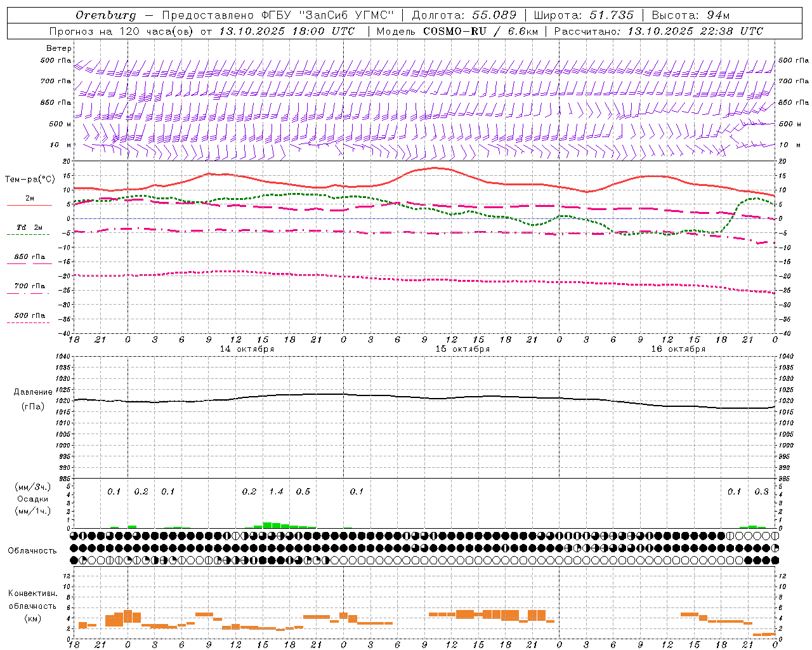Image resolution: width=812 pixels, height=650 pixels.
Task: Click the 'Конвективн.' convective cloud label
Action: tap(32, 594)
